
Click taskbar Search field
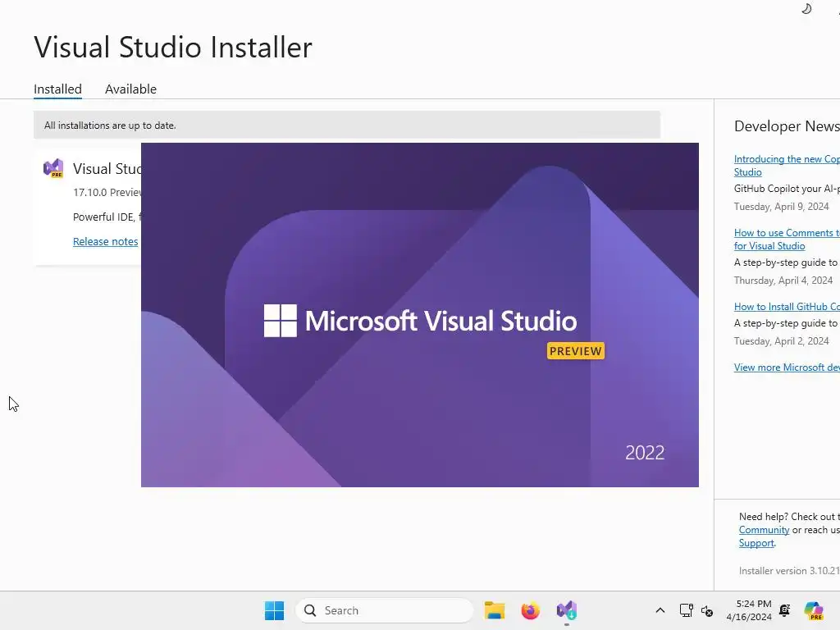tap(385, 610)
